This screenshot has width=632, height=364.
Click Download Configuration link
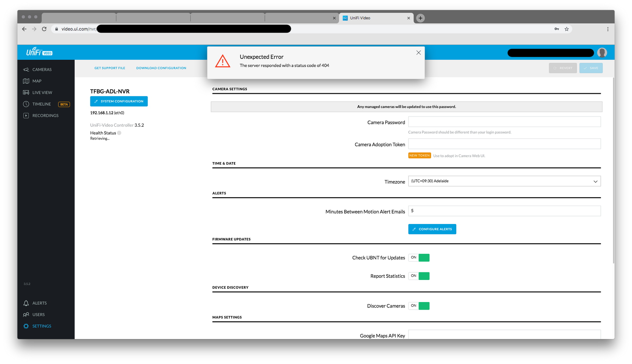point(161,68)
